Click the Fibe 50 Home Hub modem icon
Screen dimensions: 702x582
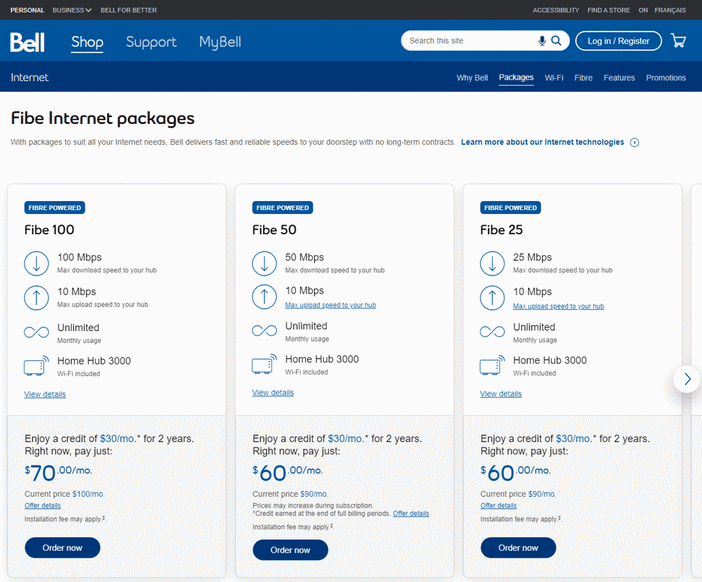(x=264, y=364)
